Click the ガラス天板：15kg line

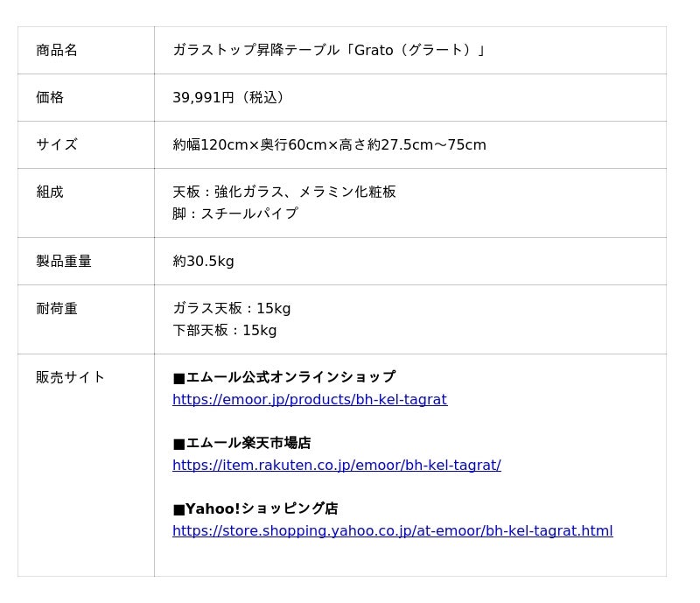232,309
